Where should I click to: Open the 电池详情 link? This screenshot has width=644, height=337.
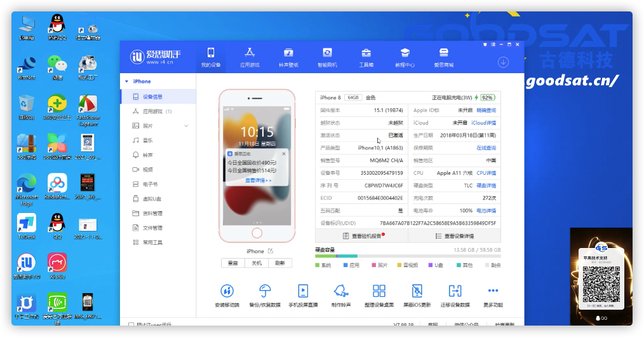pyautogui.click(x=486, y=210)
